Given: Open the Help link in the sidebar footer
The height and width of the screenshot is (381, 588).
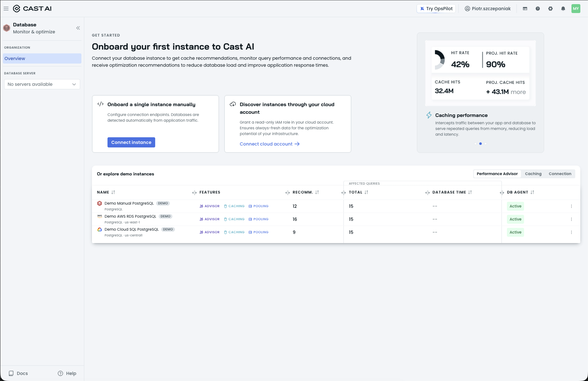Looking at the screenshot, I should [67, 373].
